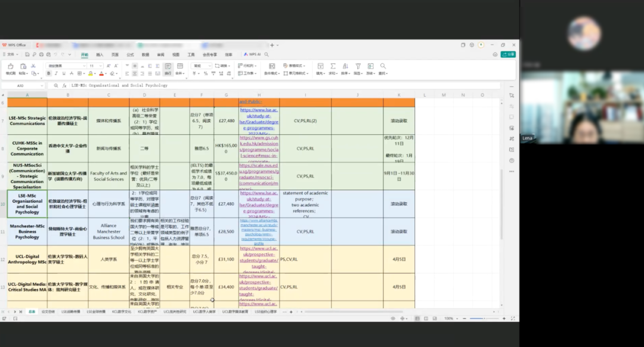Image resolution: width=644 pixels, height=347 pixels.
Task: Click the Sum (求和) sigma icon
Action: click(332, 67)
